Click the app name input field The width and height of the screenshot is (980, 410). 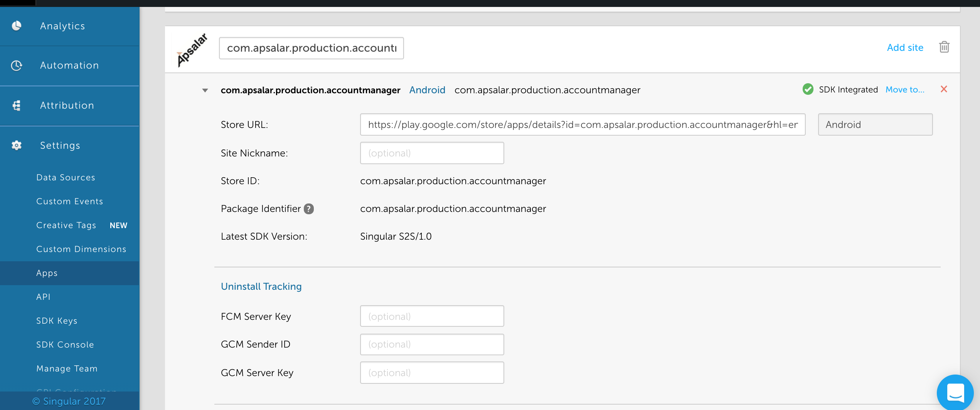click(x=311, y=48)
